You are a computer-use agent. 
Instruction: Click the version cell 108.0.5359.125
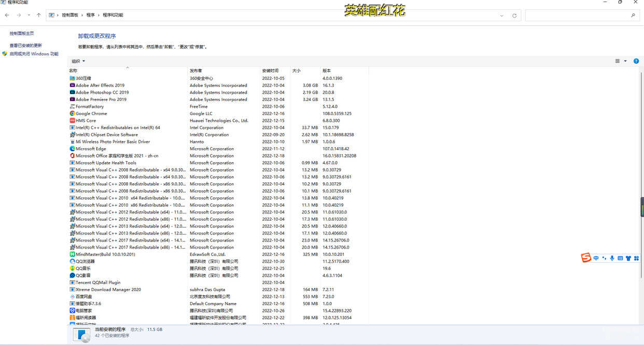click(x=337, y=113)
